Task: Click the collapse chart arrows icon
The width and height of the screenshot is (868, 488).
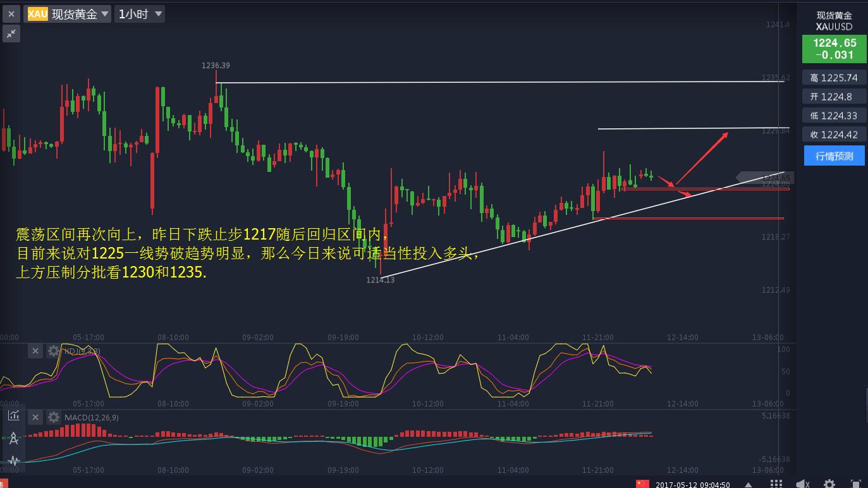Action: pyautogui.click(x=11, y=34)
